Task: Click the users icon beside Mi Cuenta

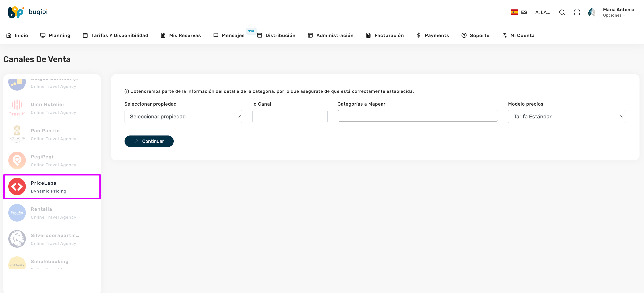Action: point(504,35)
